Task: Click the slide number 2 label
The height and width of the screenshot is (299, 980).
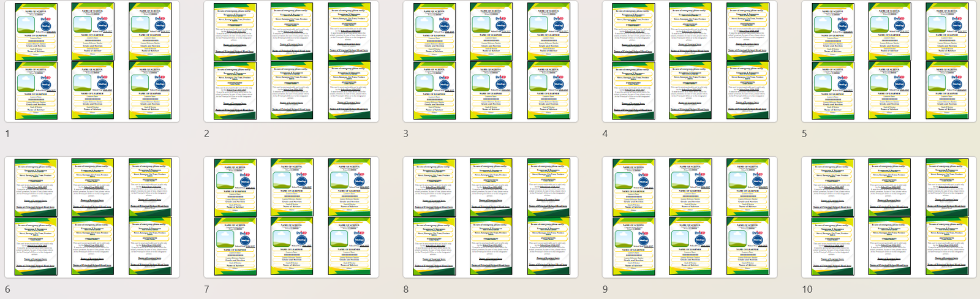Action: click(x=207, y=134)
